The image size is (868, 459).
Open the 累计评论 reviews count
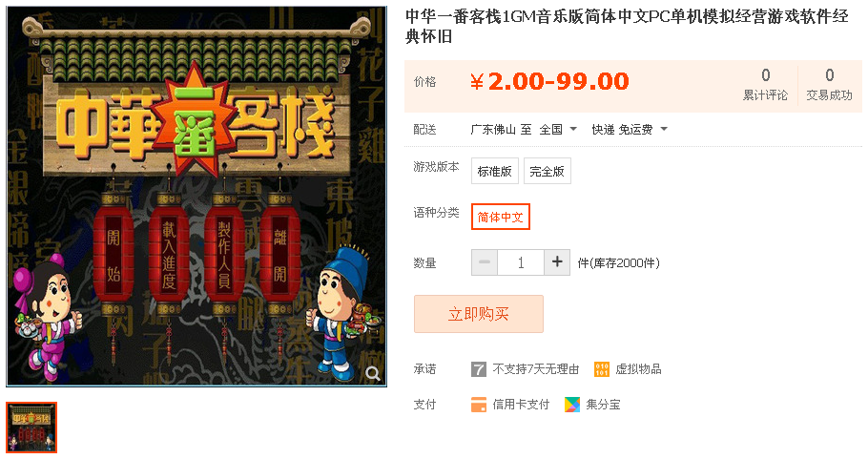tap(765, 85)
